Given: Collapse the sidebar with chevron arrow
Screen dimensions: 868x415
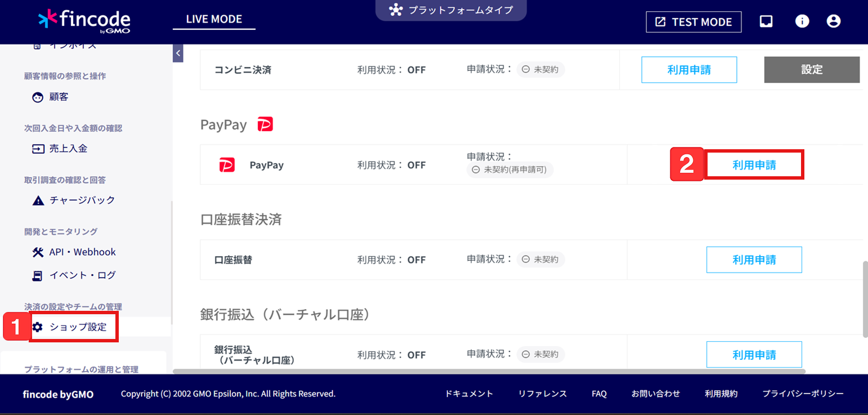Looking at the screenshot, I should pyautogui.click(x=178, y=53).
